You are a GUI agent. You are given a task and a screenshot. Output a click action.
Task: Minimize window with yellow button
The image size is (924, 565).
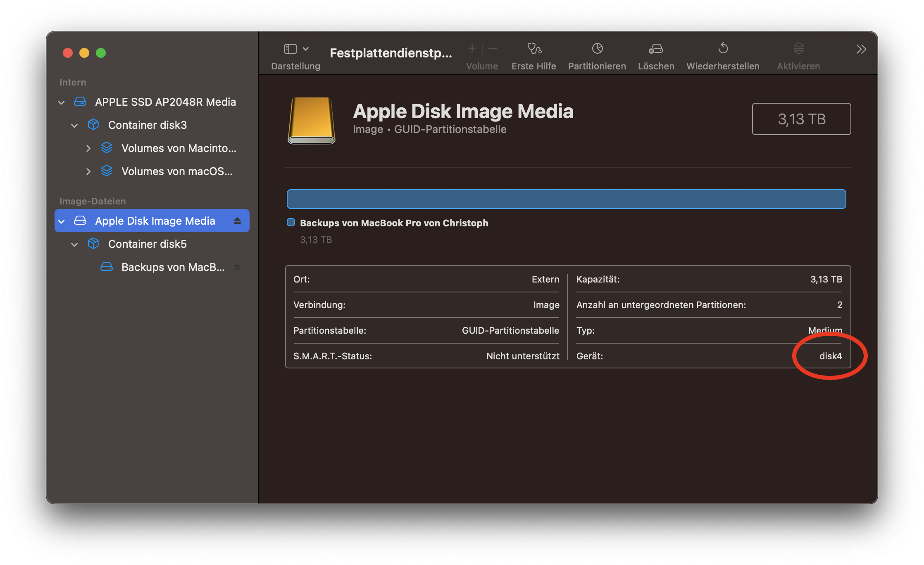(x=84, y=53)
